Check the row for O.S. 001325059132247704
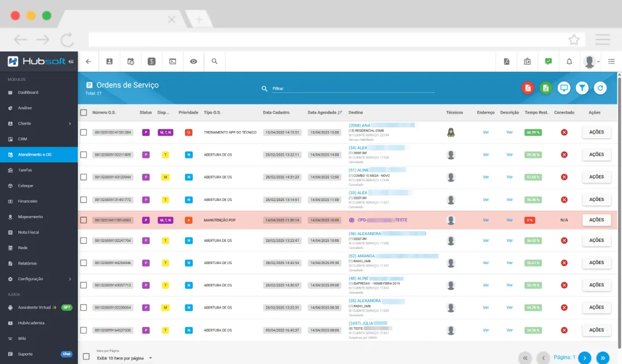 click(83, 240)
